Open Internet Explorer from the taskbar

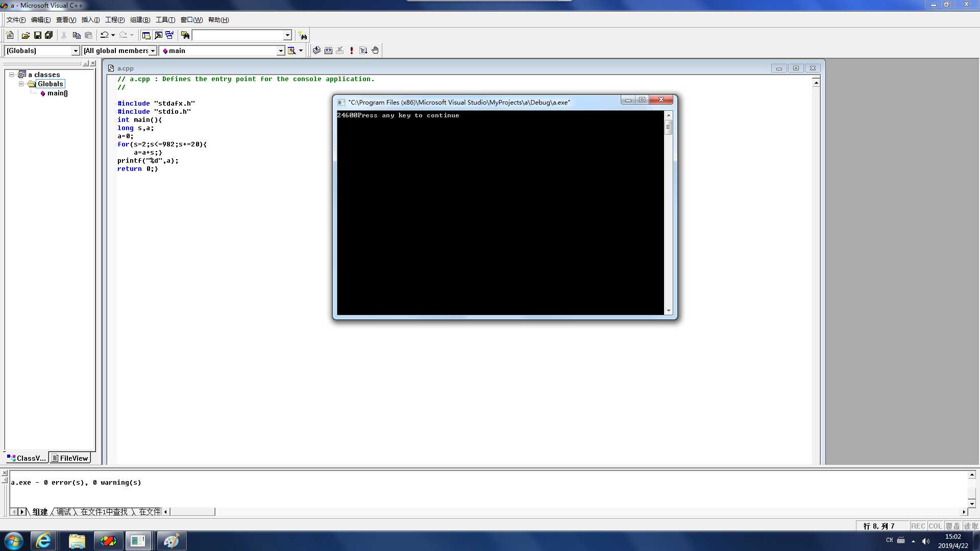pos(43,541)
